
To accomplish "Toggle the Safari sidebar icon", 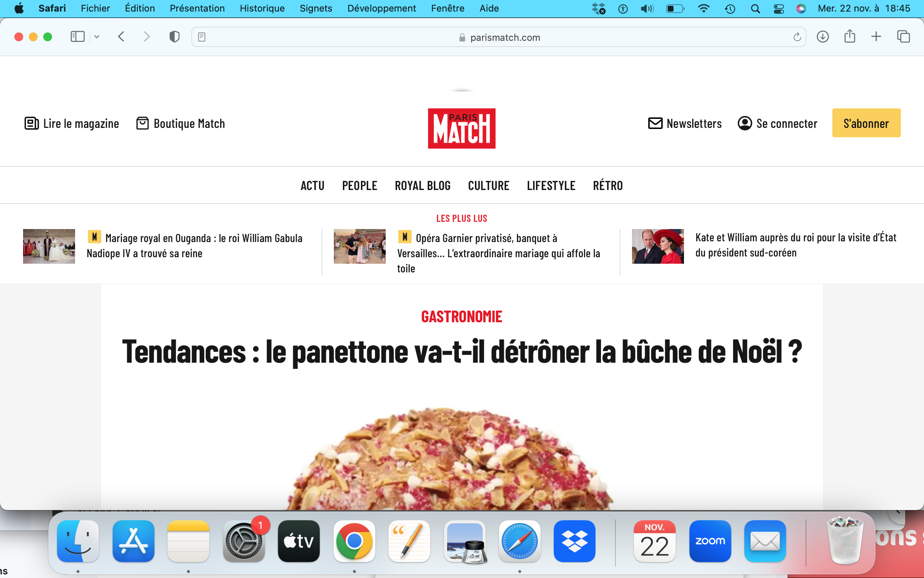I will click(x=78, y=37).
